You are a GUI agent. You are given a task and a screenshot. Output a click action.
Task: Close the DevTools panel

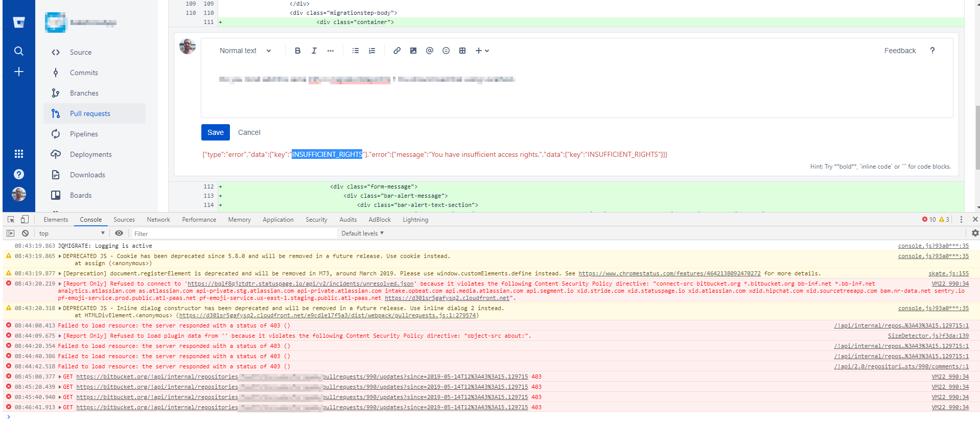975,219
